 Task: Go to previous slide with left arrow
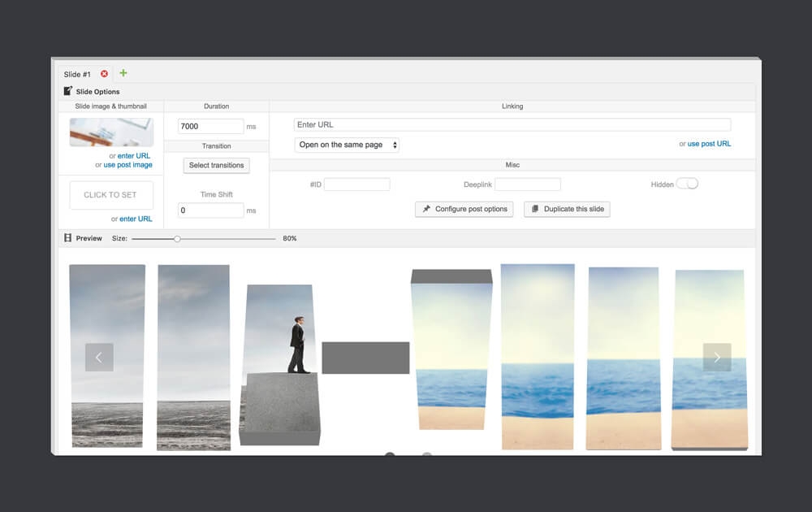[99, 358]
